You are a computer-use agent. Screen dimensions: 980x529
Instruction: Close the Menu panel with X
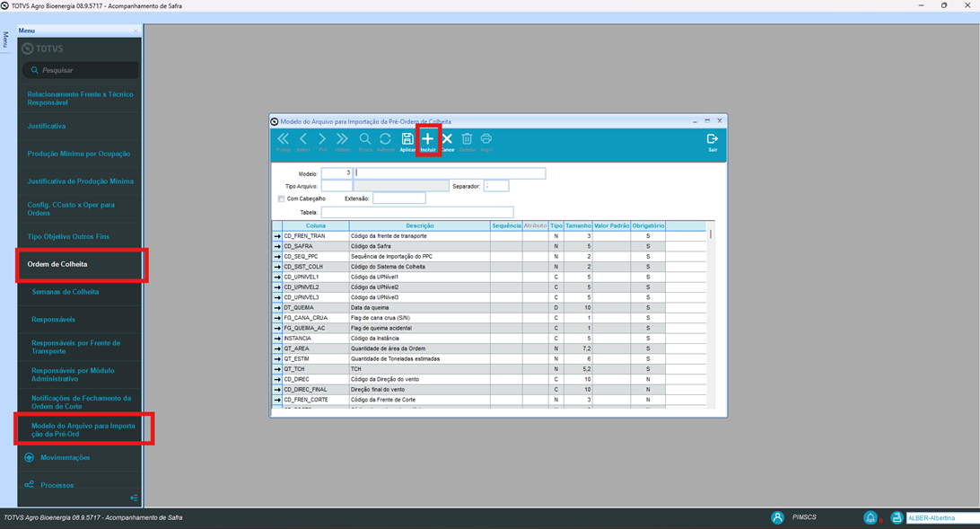pos(136,31)
